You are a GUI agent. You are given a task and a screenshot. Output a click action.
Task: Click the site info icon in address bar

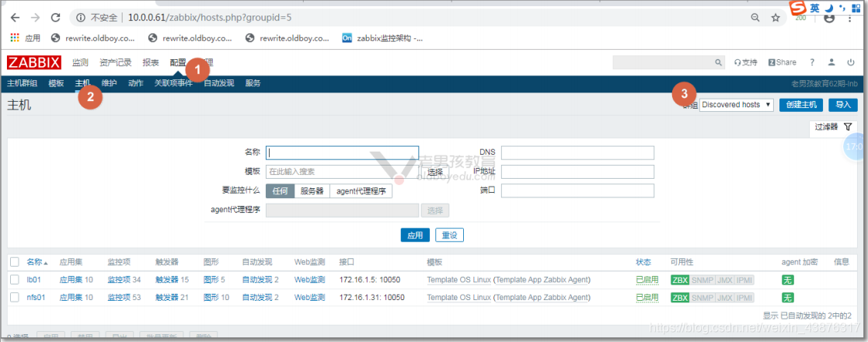[81, 18]
